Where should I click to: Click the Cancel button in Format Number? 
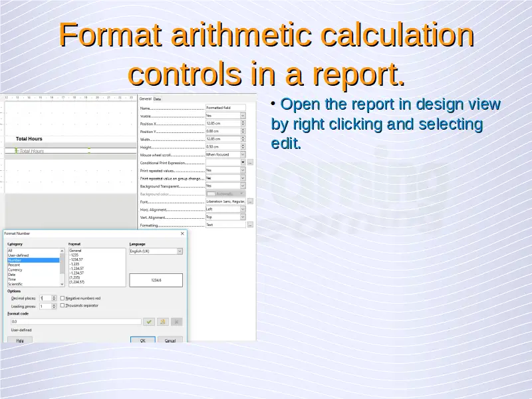pyautogui.click(x=170, y=340)
